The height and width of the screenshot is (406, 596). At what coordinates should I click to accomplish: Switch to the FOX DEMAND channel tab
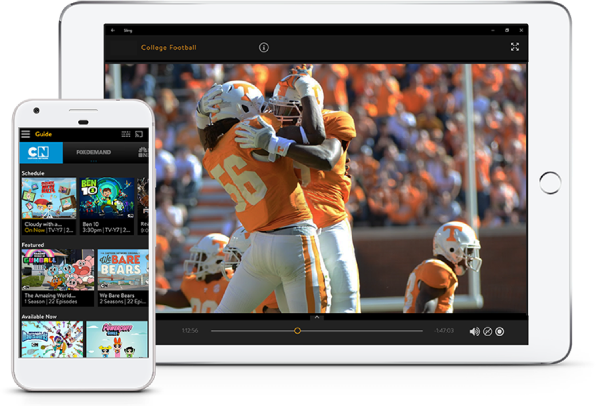(x=94, y=152)
